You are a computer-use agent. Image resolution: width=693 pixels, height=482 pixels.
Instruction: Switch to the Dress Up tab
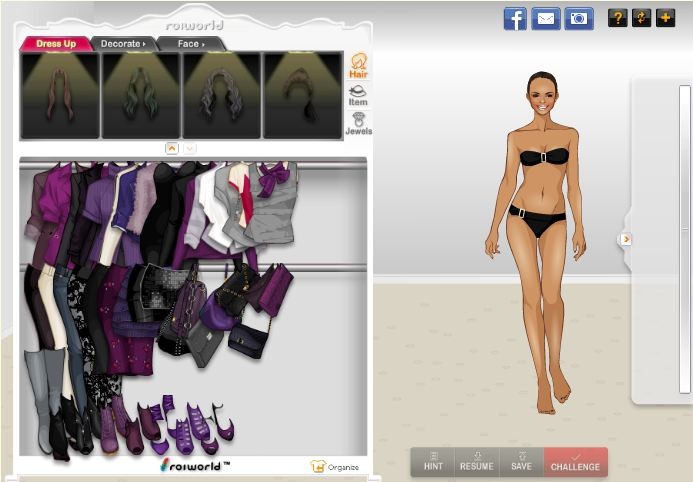click(x=56, y=44)
